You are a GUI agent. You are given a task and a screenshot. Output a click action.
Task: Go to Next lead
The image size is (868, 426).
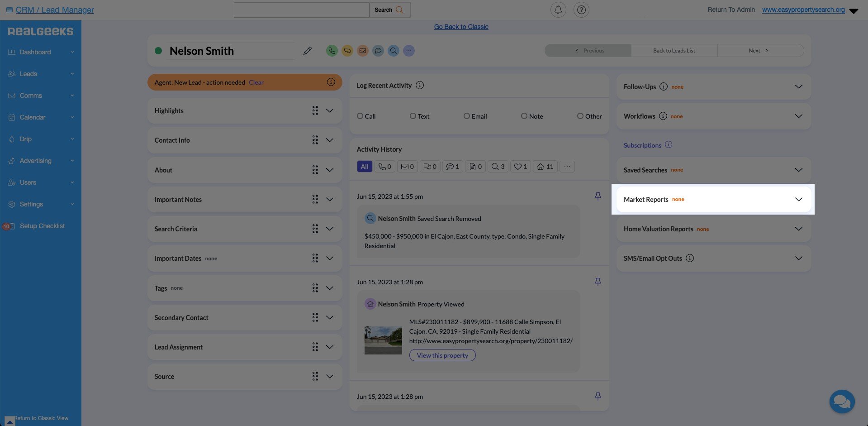(760, 51)
